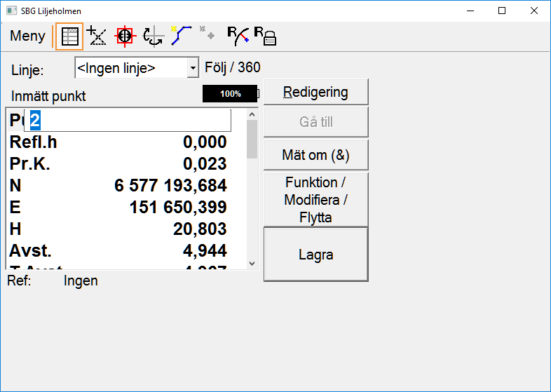The image size is (551, 392).
Task: Expand the Linje dropdown arrow
Action: coord(193,68)
